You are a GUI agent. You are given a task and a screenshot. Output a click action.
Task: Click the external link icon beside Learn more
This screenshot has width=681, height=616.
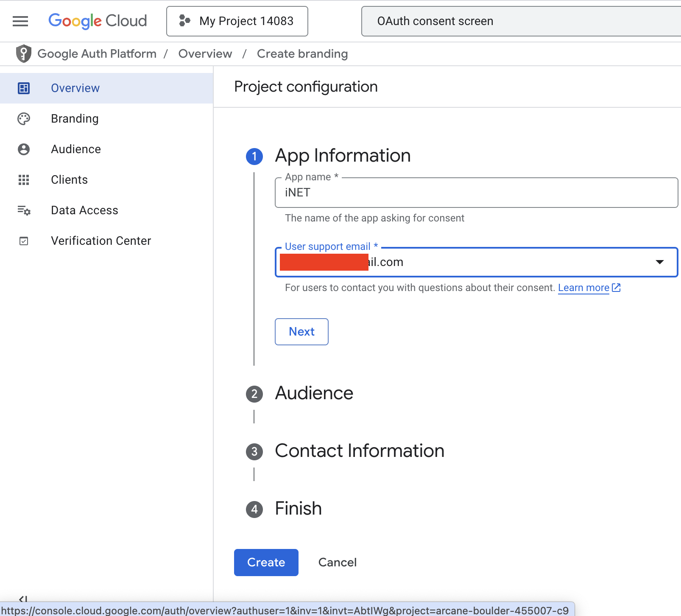(x=616, y=288)
